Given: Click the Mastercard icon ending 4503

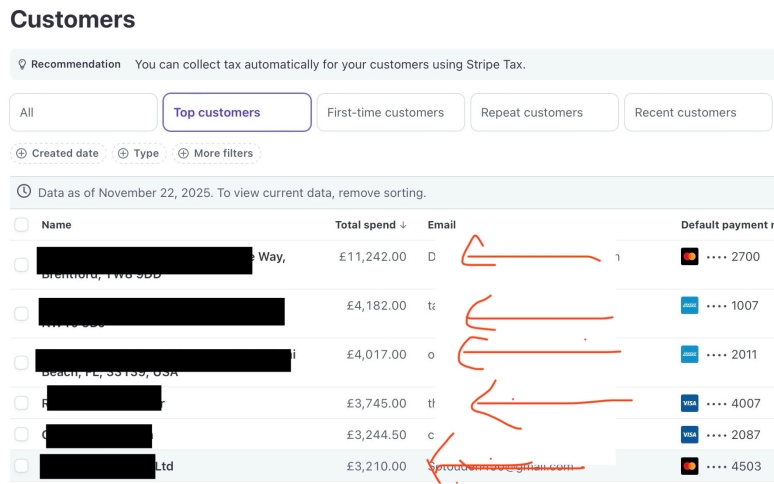Looking at the screenshot, I should [689, 466].
